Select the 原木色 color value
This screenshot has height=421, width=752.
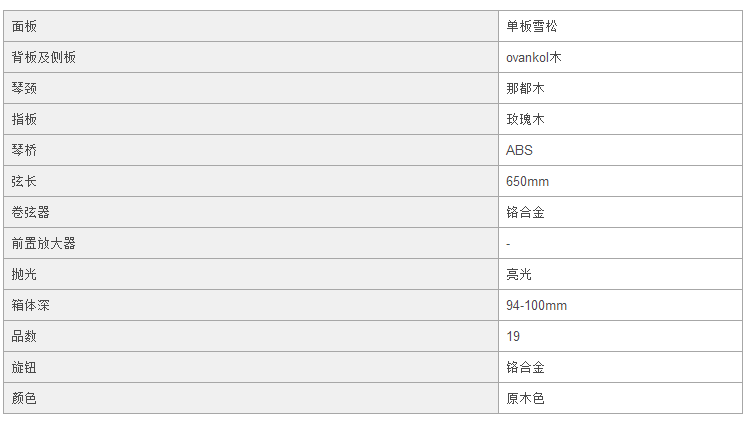(525, 398)
